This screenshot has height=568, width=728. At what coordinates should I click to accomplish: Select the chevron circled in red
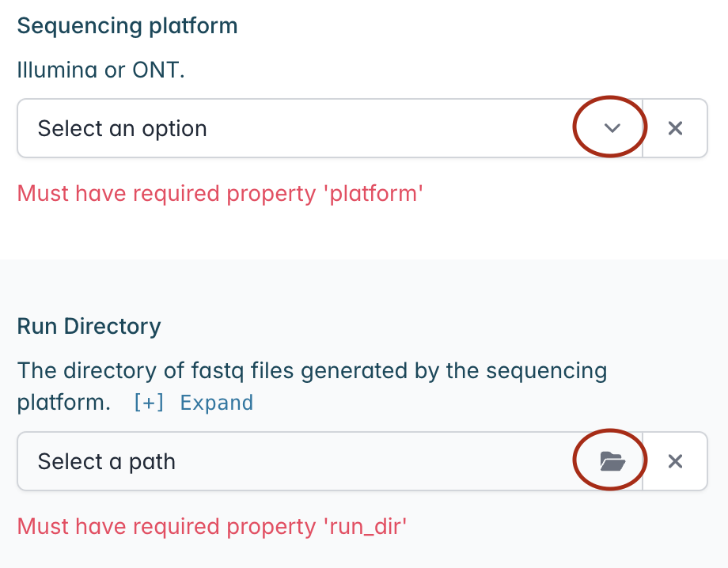pyautogui.click(x=612, y=128)
